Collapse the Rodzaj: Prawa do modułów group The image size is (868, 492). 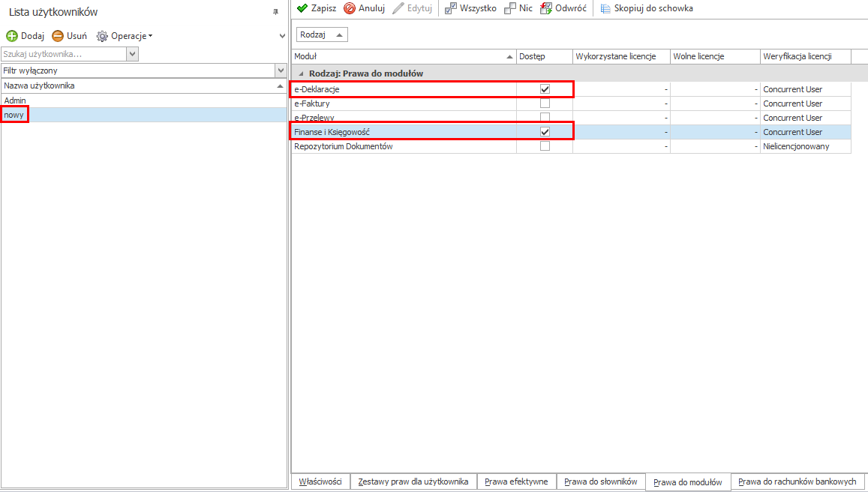302,74
